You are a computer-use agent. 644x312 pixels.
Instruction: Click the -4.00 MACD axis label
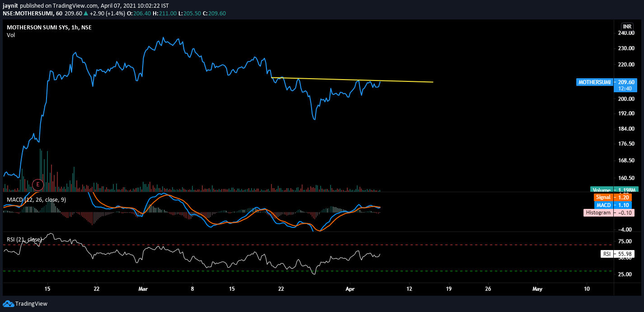point(625,230)
